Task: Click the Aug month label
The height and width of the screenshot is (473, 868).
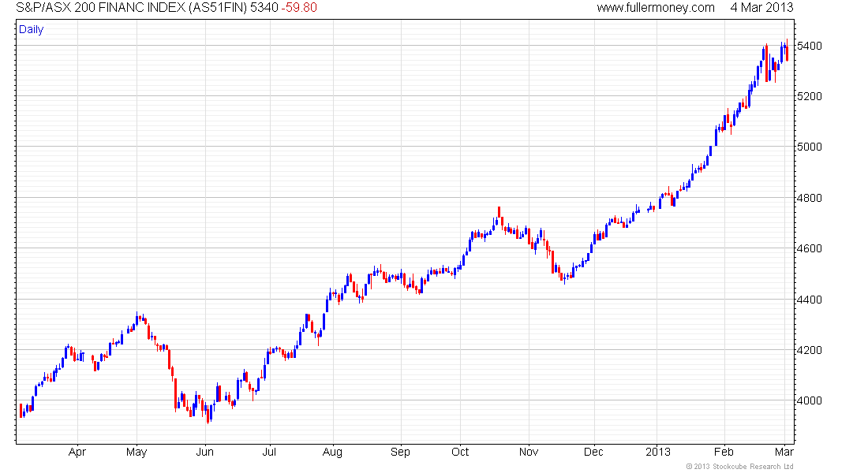Action: coord(332,453)
